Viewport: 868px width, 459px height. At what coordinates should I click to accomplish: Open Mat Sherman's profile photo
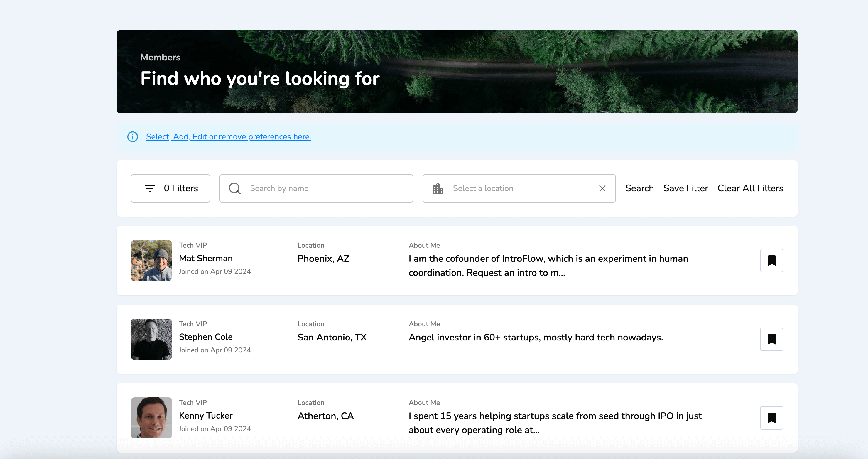[x=151, y=261]
